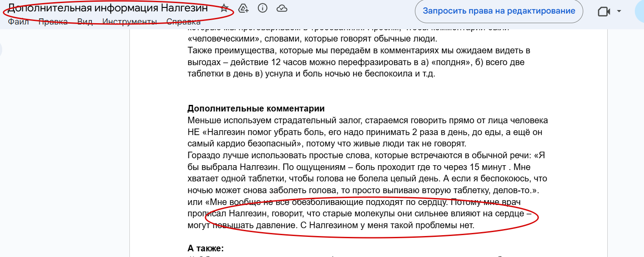Click the heading А также:
Image resolution: width=644 pixels, height=257 pixels.
click(x=205, y=248)
